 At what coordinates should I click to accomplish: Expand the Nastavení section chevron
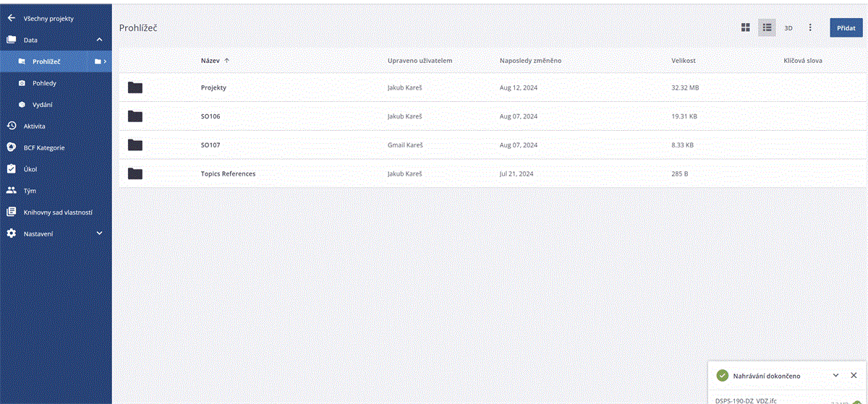coord(99,233)
